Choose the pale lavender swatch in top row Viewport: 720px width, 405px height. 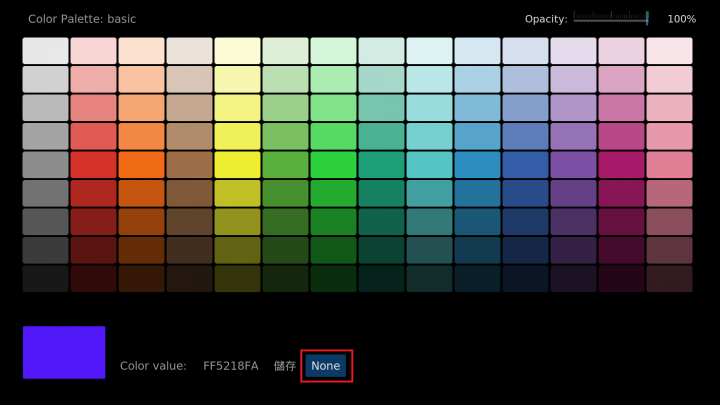[573, 51]
